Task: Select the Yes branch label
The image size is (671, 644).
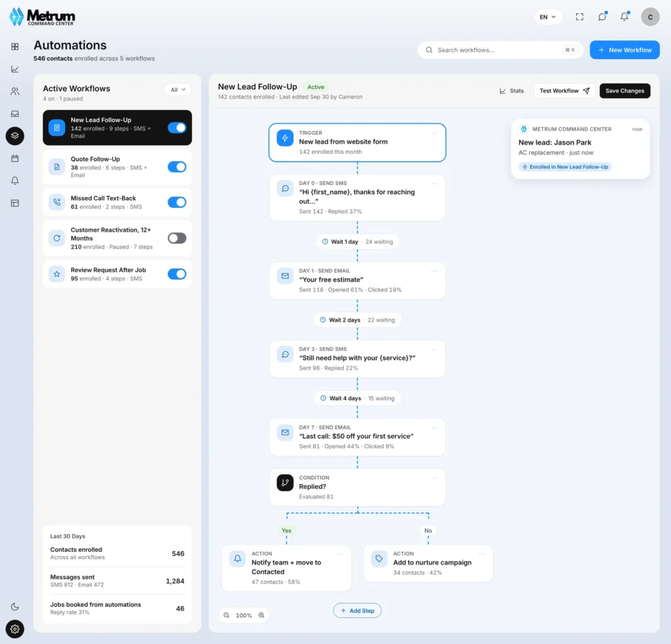Action: point(286,531)
